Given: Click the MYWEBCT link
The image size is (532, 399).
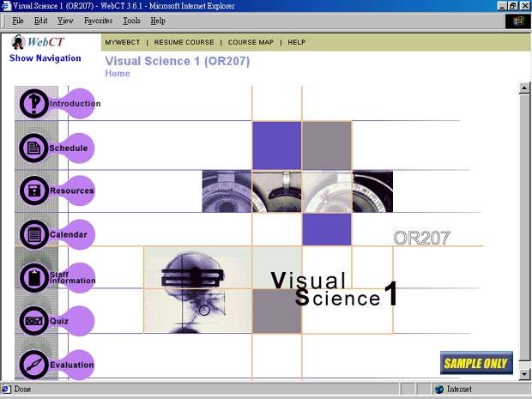Looking at the screenshot, I should click(x=122, y=42).
